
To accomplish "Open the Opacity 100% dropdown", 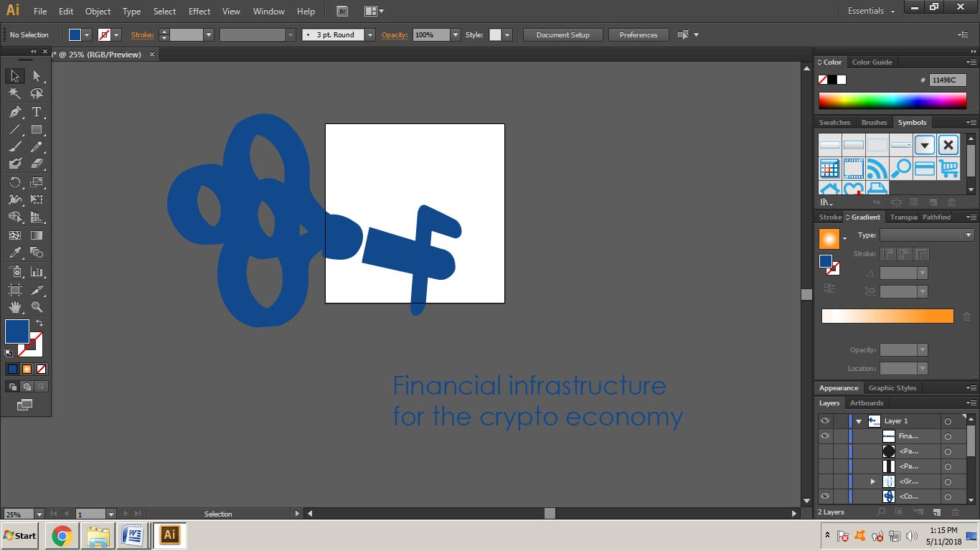I will [455, 34].
